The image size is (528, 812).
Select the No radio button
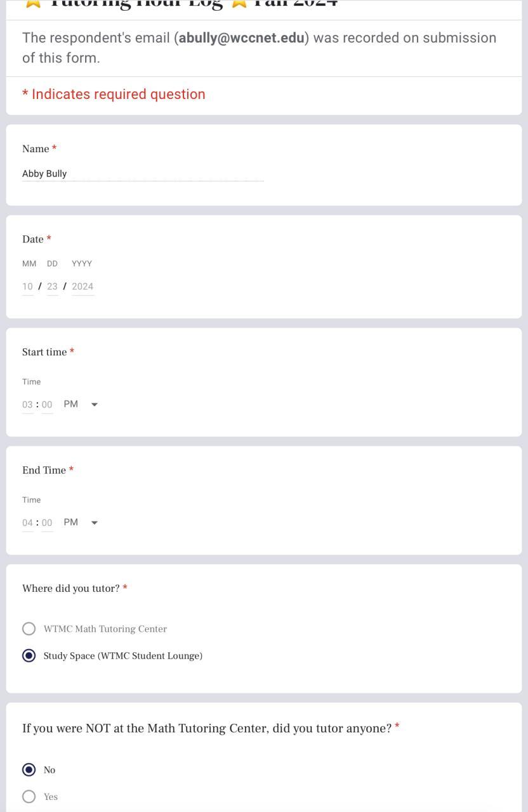pos(29,770)
